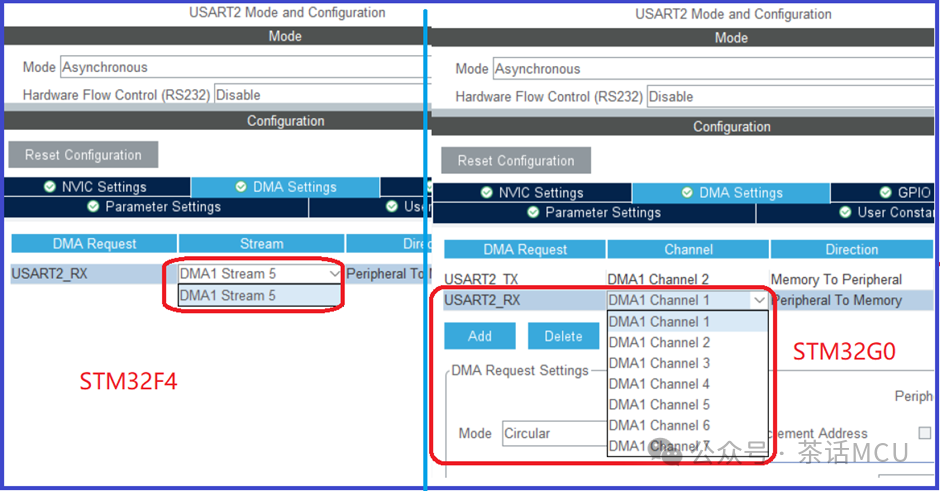Choose DMA1 Channel 6 from the list
Screen dimensions: 940x491
688,425
